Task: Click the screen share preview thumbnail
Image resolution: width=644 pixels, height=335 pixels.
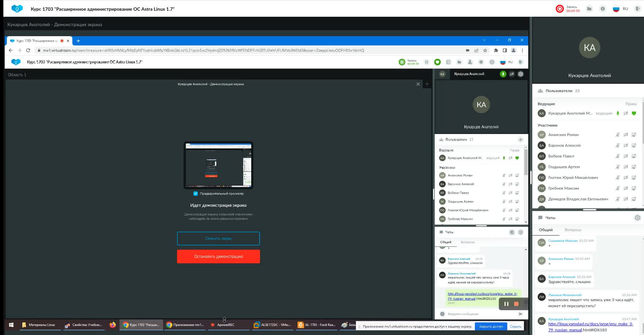Action: coord(218,165)
